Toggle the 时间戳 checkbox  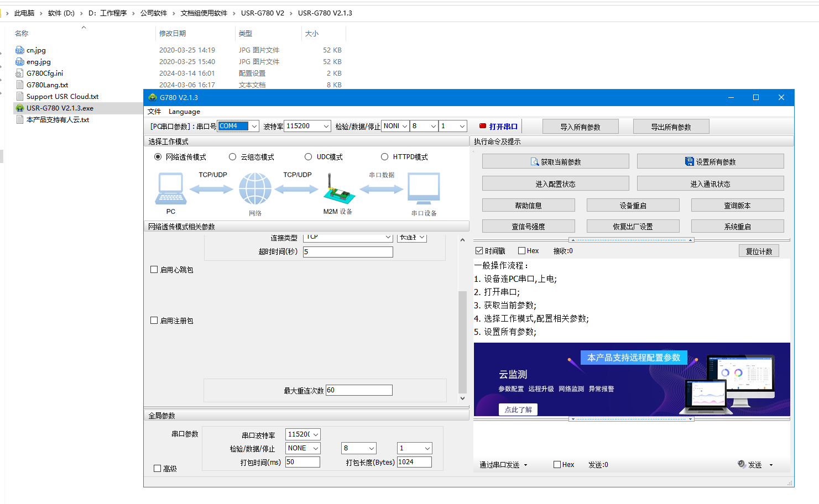(x=479, y=251)
